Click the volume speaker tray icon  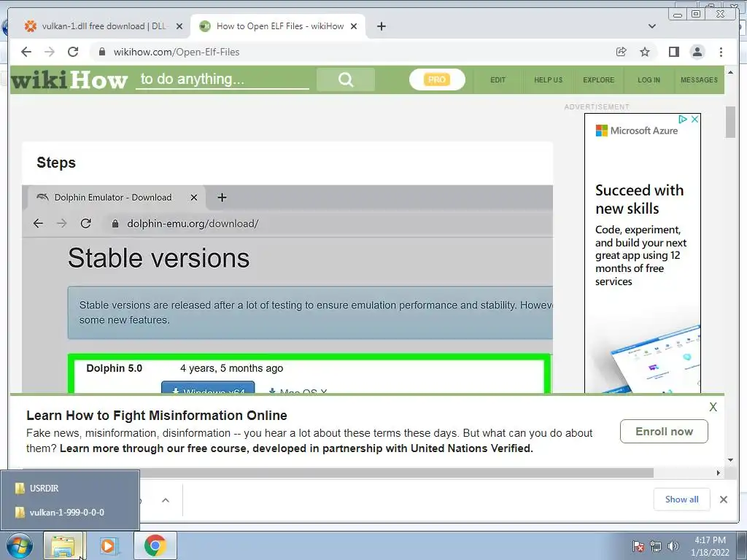[673, 546]
